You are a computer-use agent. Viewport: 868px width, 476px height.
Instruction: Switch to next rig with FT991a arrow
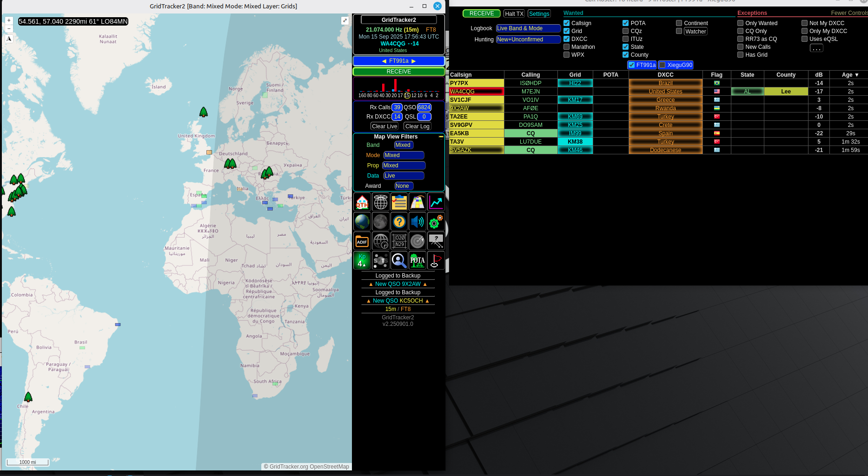point(413,60)
